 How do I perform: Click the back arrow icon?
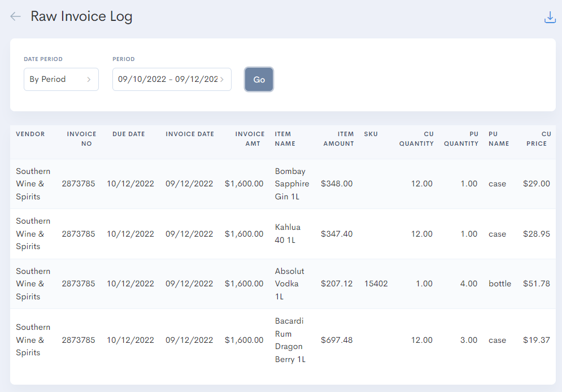(15, 16)
